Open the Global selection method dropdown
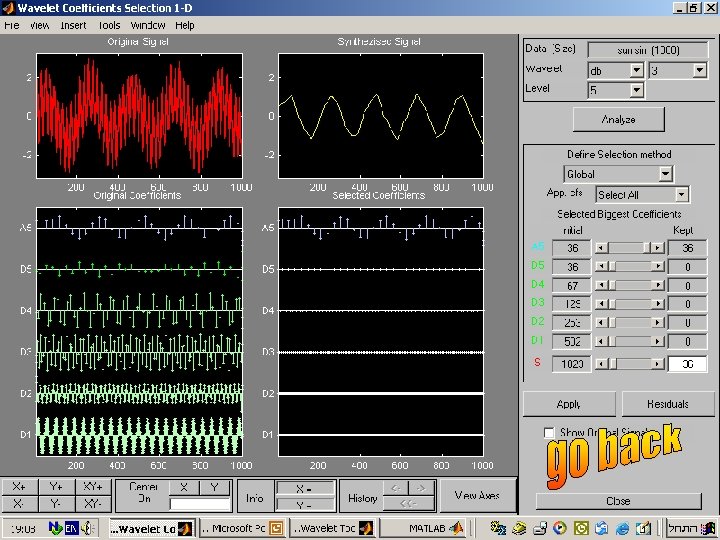 [x=618, y=174]
